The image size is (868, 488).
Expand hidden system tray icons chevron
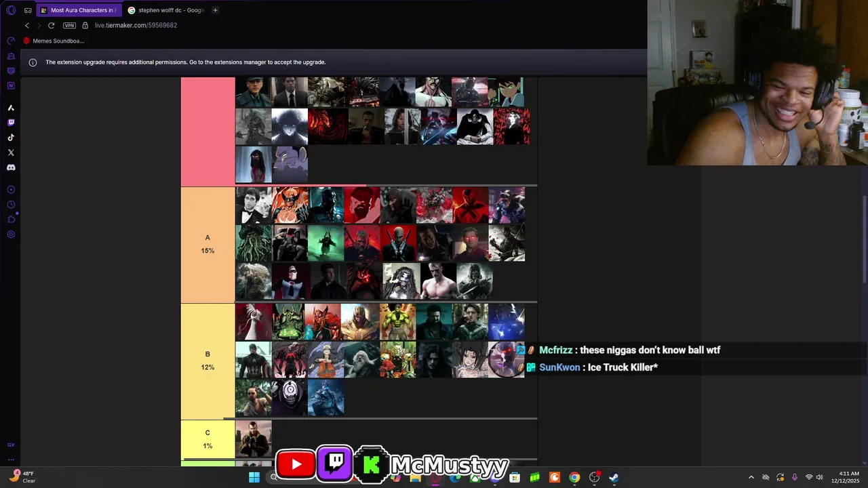751,477
